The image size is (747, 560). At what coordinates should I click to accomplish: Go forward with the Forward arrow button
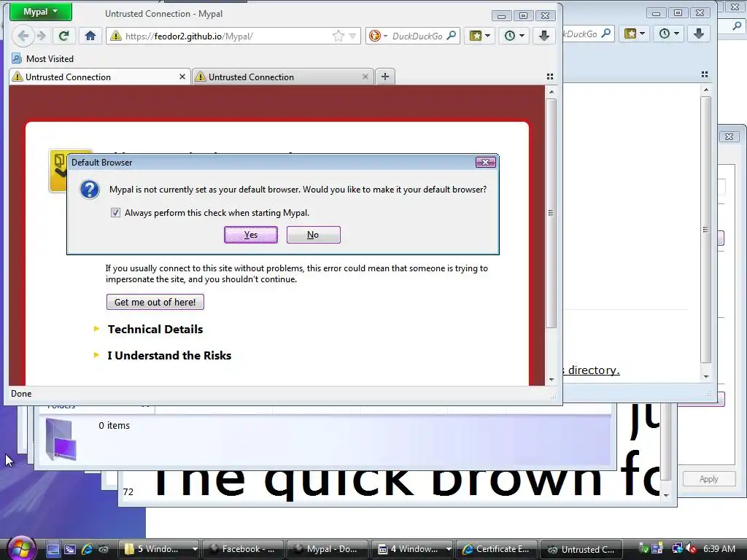pos(42,36)
